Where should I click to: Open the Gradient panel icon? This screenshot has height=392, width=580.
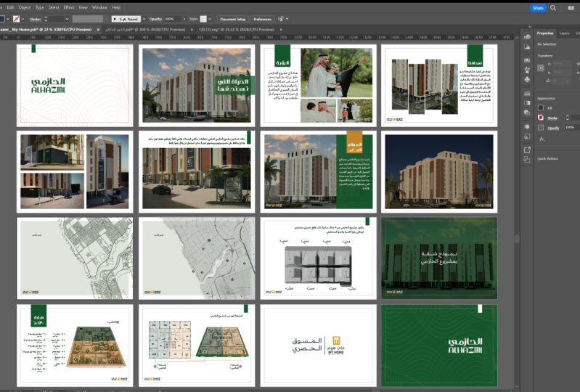click(x=527, y=103)
